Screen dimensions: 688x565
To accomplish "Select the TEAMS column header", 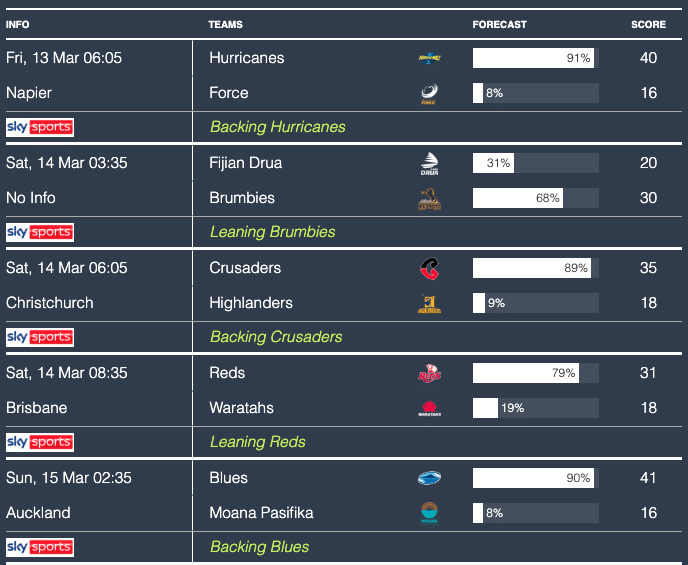I will 225,25.
